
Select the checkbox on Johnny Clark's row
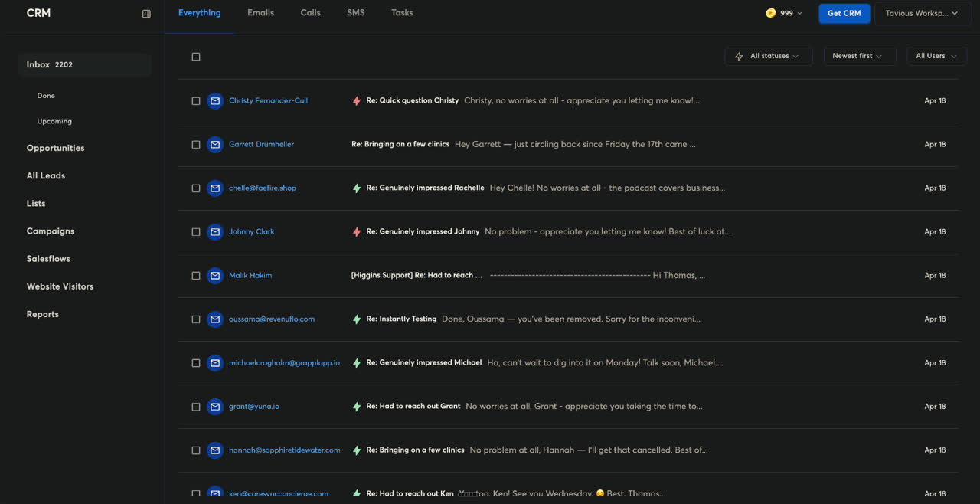pyautogui.click(x=195, y=231)
